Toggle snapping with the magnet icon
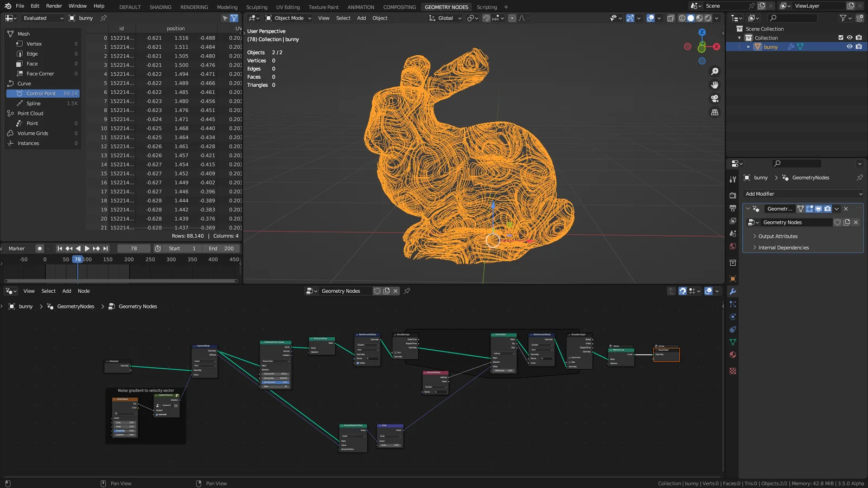Screen dimensions: 868x488 tap(487, 18)
